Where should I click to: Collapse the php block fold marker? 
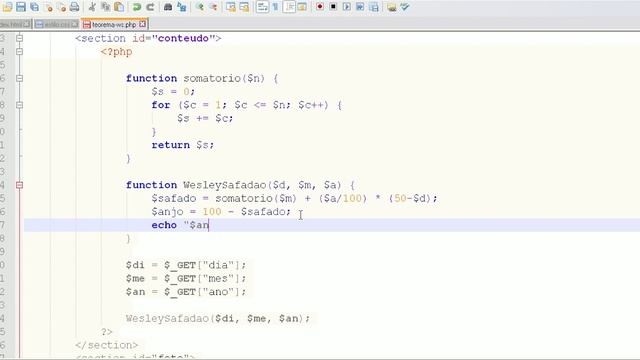click(x=19, y=52)
